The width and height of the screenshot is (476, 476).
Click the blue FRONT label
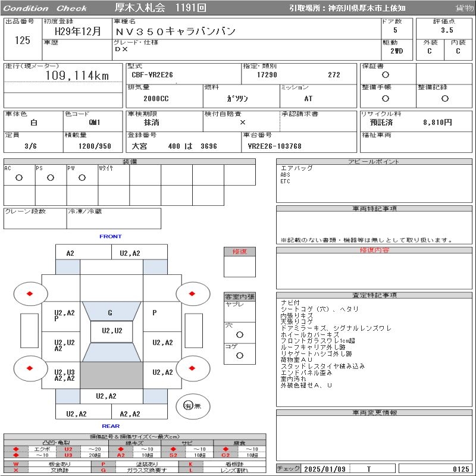[x=111, y=236]
